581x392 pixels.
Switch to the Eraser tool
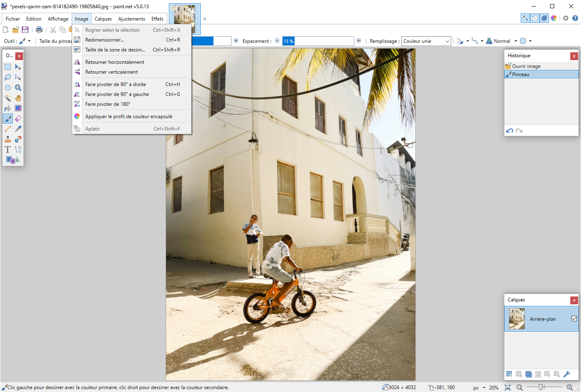coord(18,119)
